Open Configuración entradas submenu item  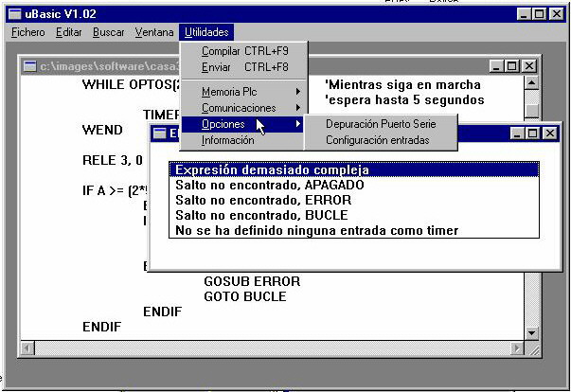pyautogui.click(x=377, y=140)
